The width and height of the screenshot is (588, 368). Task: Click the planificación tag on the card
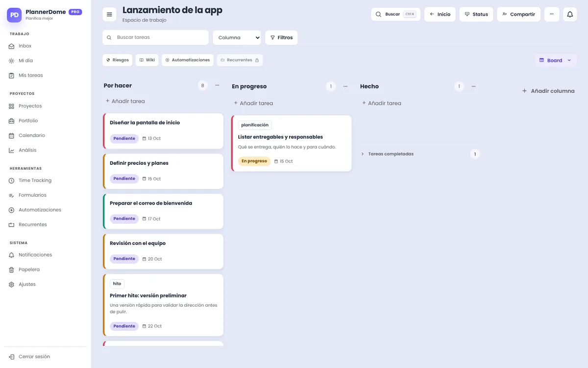255,125
